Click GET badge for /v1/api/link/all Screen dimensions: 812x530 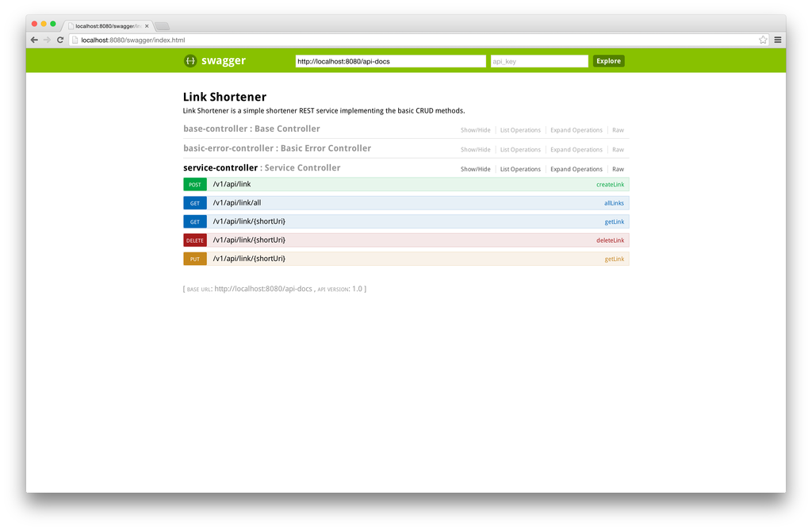[195, 203]
